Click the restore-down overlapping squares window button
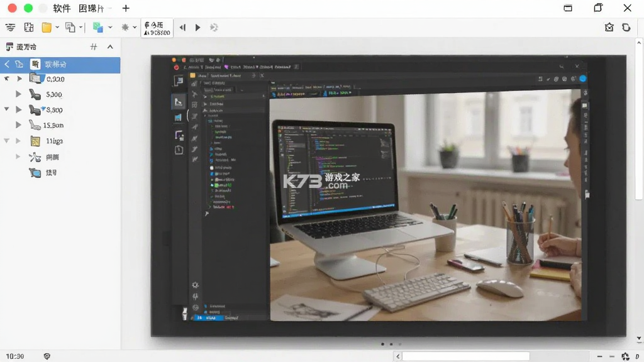Image resolution: width=644 pixels, height=362 pixels. point(598,8)
